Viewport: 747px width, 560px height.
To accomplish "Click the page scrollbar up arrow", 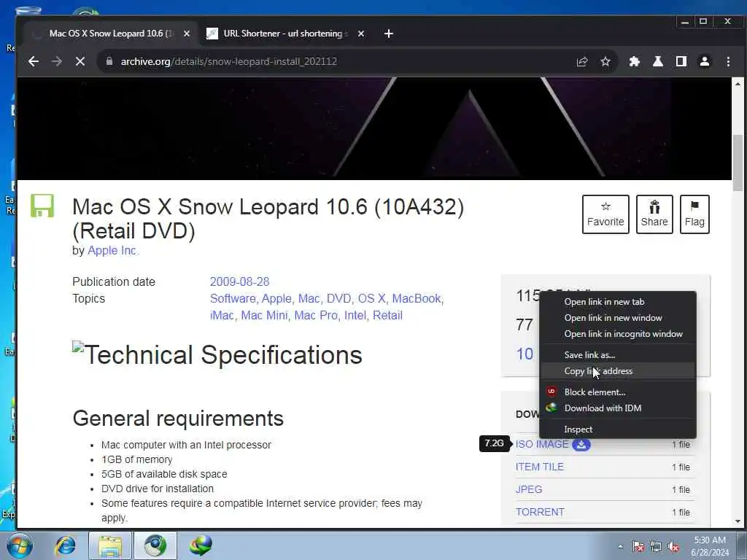I will tap(738, 84).
